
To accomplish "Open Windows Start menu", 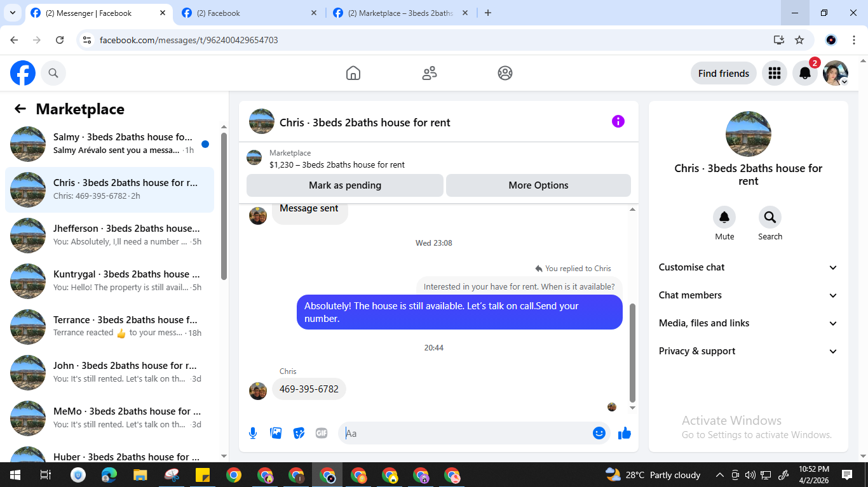I will [x=15, y=475].
